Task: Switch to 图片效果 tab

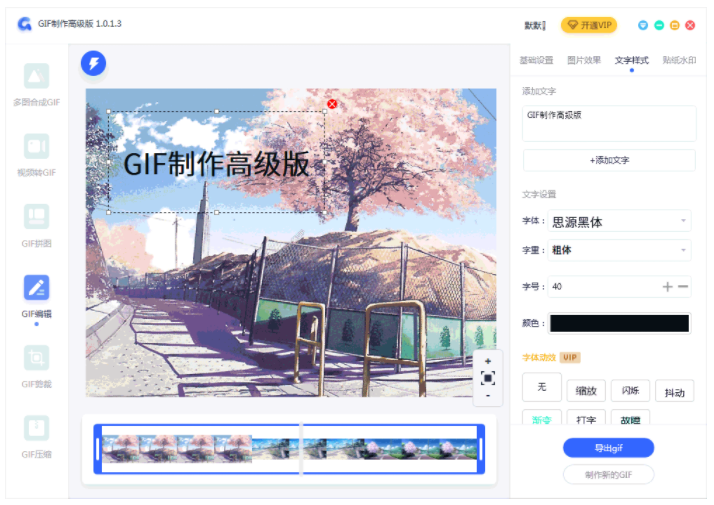Action: click(x=584, y=60)
